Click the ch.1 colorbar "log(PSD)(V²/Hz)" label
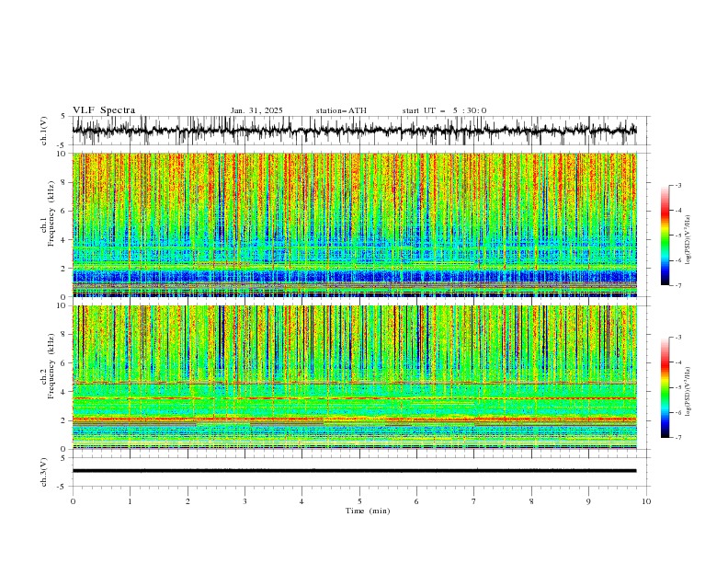The height and width of the screenshot is (563, 728). tap(688, 240)
